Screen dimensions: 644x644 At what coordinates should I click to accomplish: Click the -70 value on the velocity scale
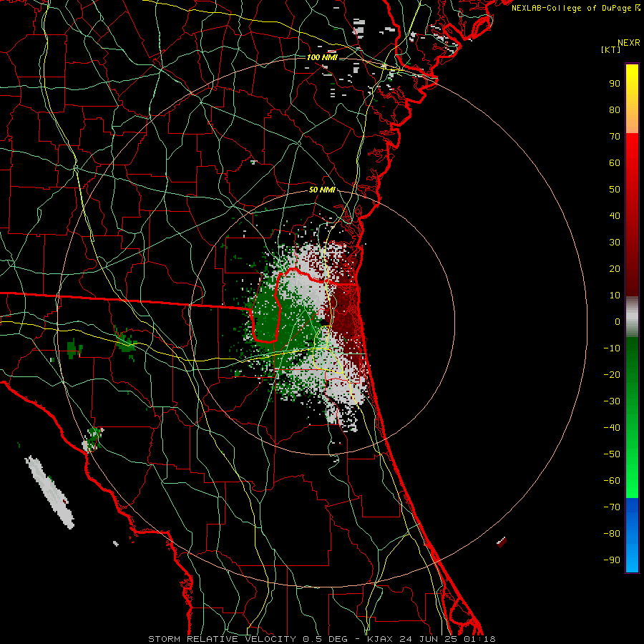click(x=612, y=507)
